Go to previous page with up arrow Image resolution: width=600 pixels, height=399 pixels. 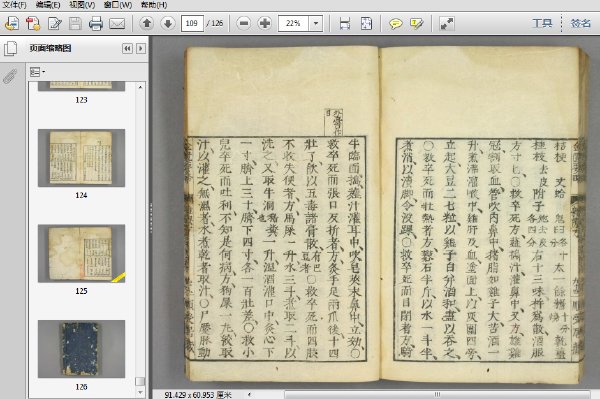[147, 23]
